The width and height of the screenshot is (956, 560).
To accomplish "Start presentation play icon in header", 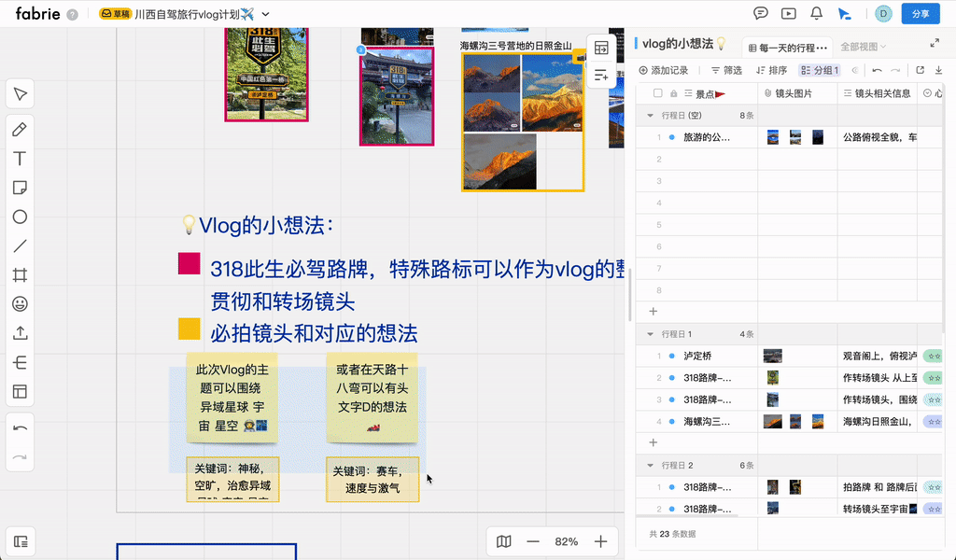I will pos(788,13).
